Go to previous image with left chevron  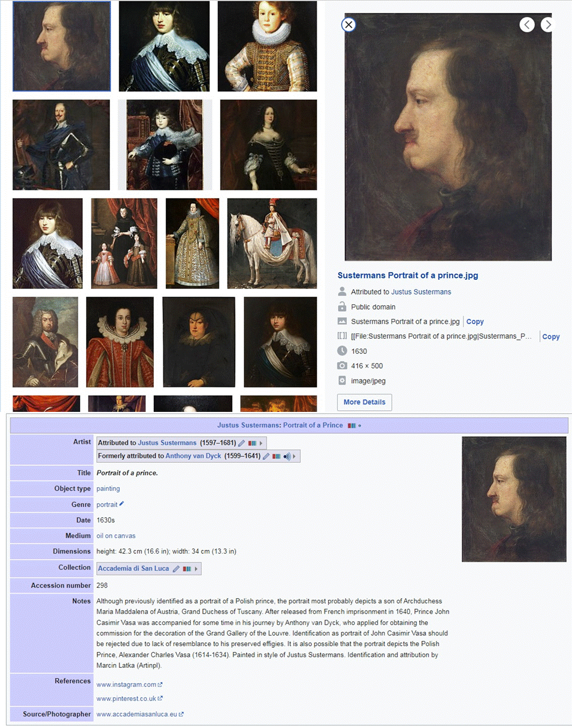pos(527,24)
